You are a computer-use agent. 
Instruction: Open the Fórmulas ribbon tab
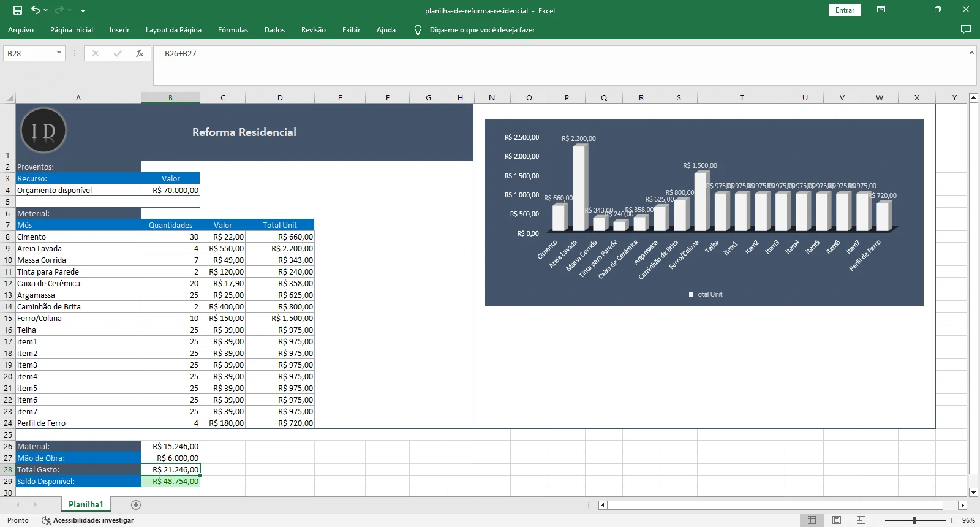233,29
